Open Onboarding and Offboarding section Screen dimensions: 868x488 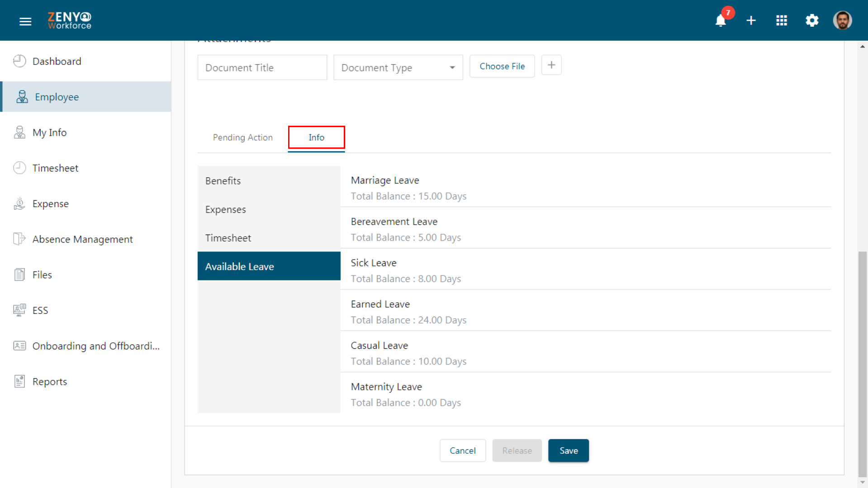(x=86, y=346)
